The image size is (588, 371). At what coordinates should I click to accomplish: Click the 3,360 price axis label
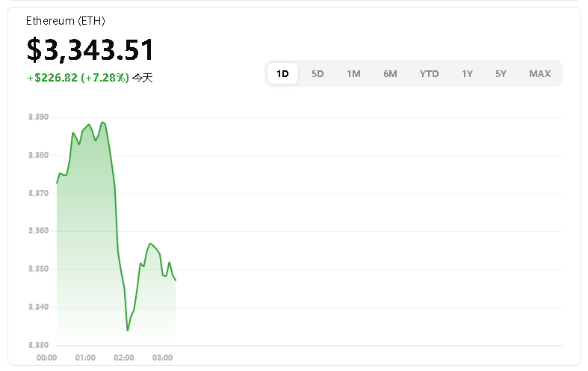(x=38, y=231)
